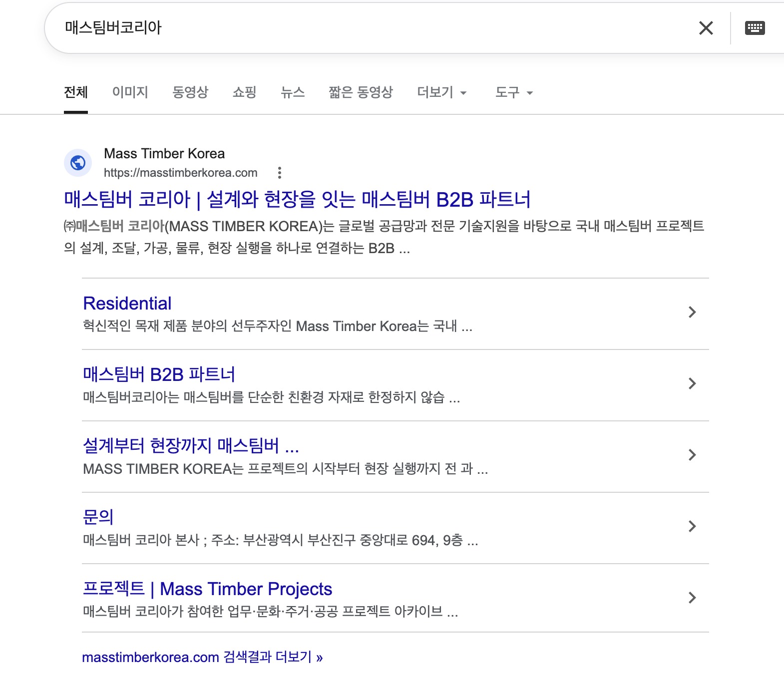Open the 더보기 dropdown menu
The image size is (784, 674).
442,92
